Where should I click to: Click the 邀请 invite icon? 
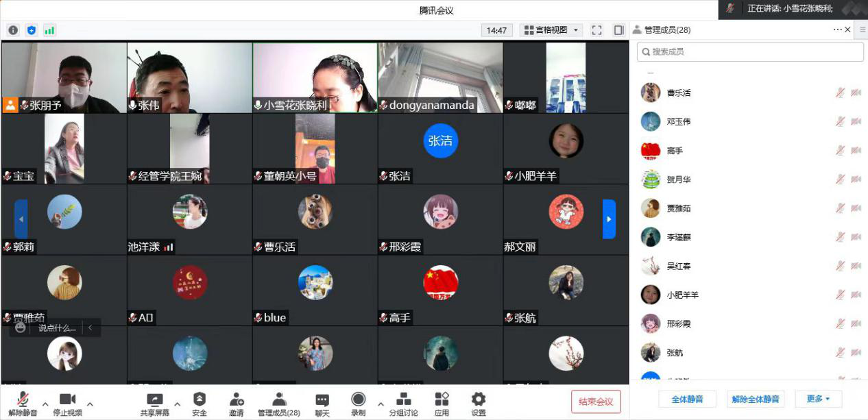point(237,400)
